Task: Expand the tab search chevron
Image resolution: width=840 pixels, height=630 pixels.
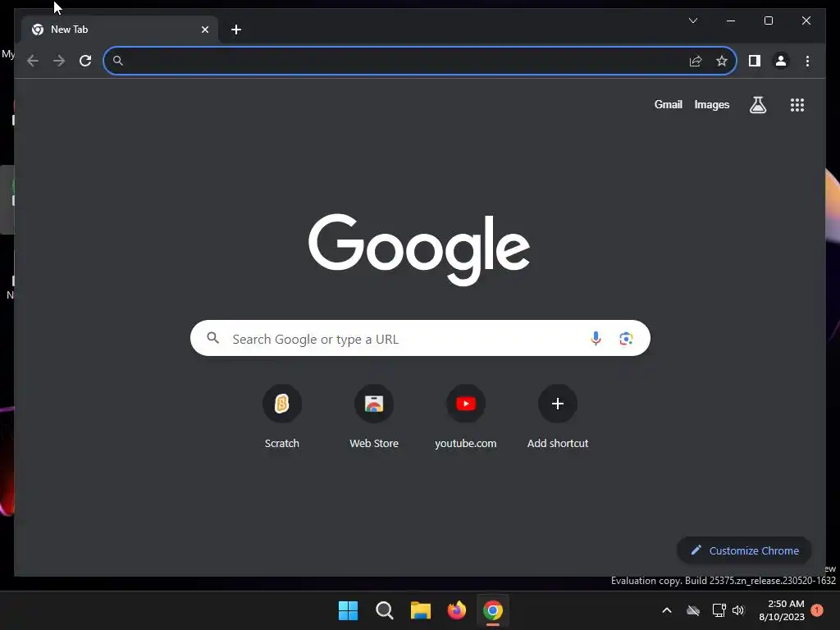Action: click(x=693, y=21)
